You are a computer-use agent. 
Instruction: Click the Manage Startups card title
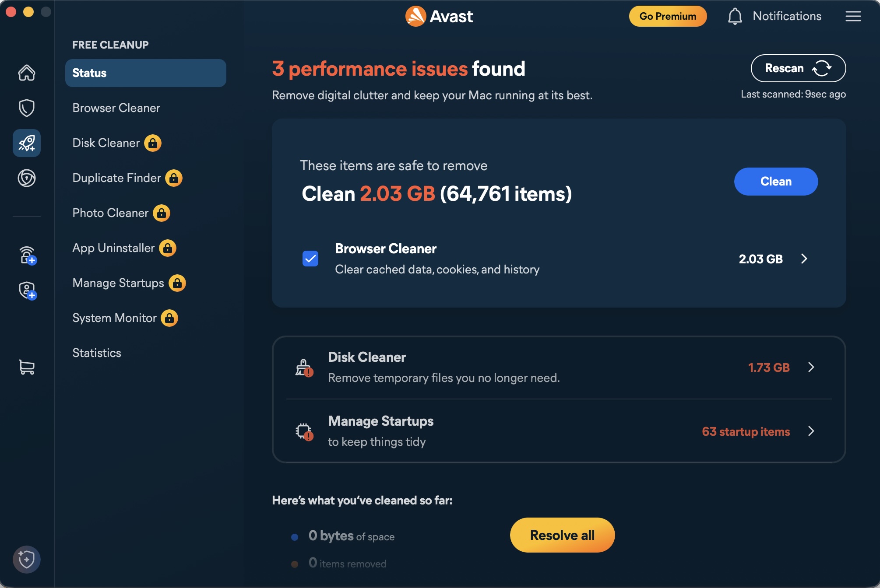pyautogui.click(x=381, y=421)
